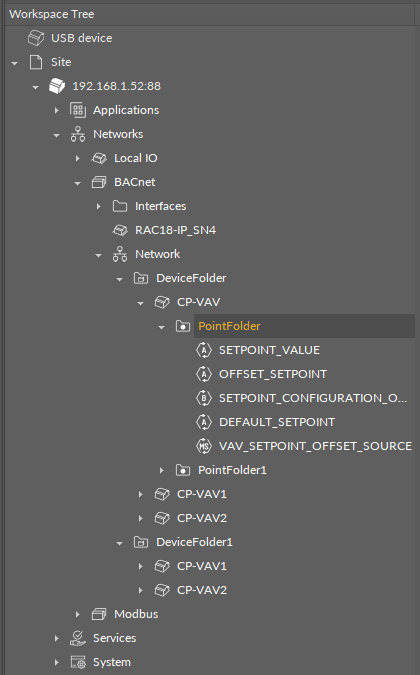
Task: Collapse the highlighted PointFolder node
Action: click(x=162, y=328)
